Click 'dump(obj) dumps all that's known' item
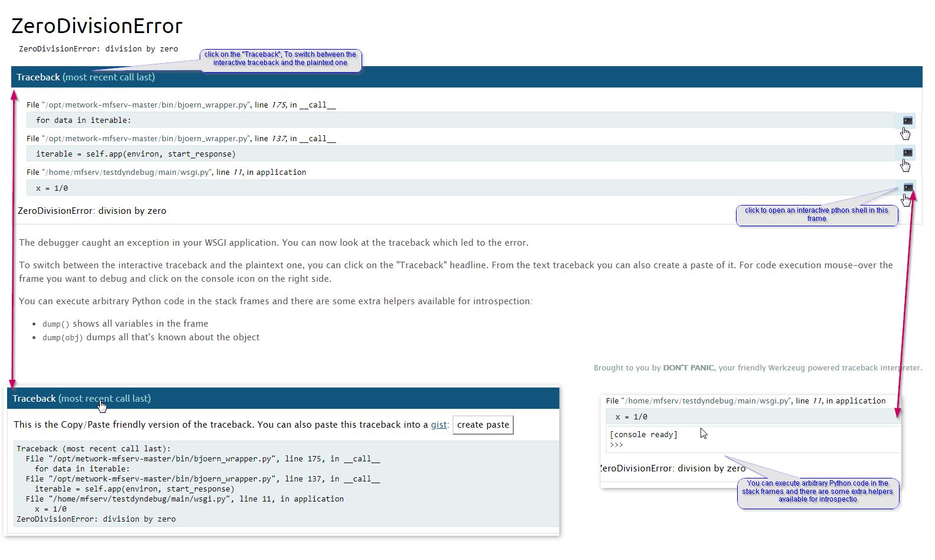The width and height of the screenshot is (935, 560). 151,337
